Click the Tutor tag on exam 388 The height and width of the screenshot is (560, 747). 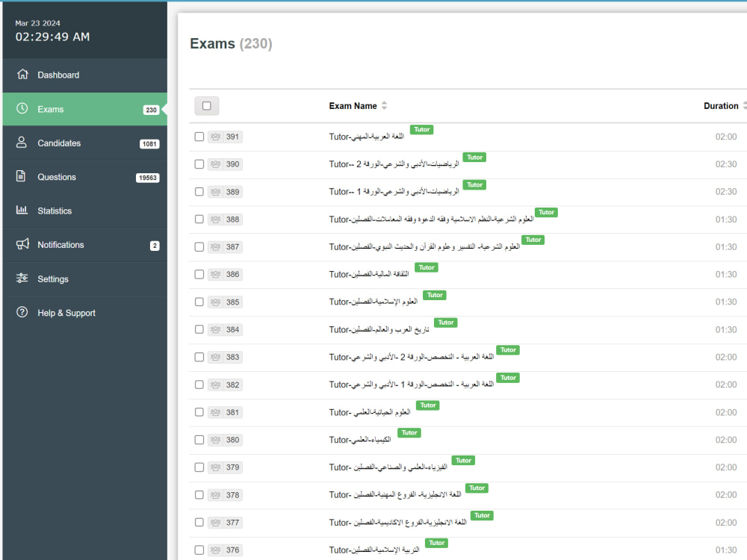click(x=546, y=212)
